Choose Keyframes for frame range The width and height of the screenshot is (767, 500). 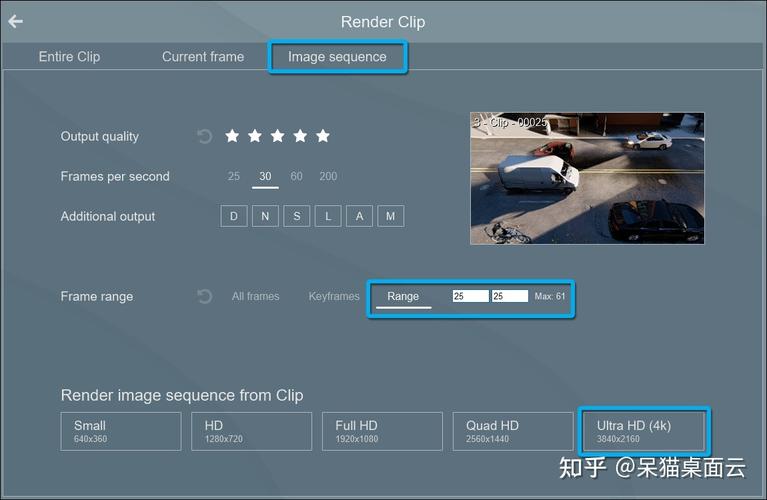[x=334, y=296]
